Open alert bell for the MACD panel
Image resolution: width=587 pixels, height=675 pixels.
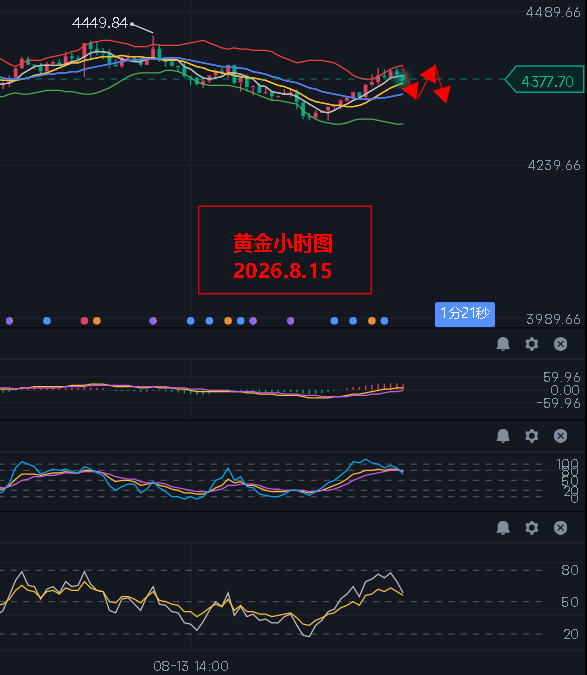click(503, 344)
